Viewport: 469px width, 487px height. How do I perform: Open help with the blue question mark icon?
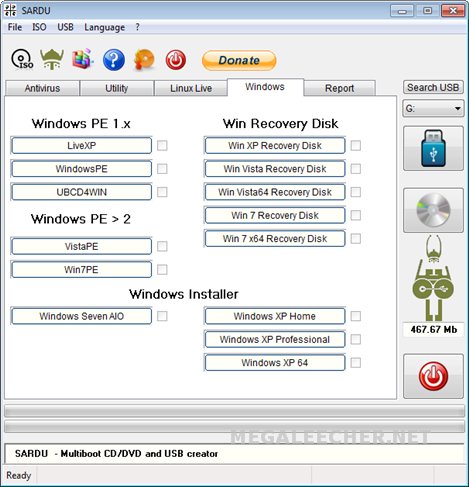[x=114, y=60]
